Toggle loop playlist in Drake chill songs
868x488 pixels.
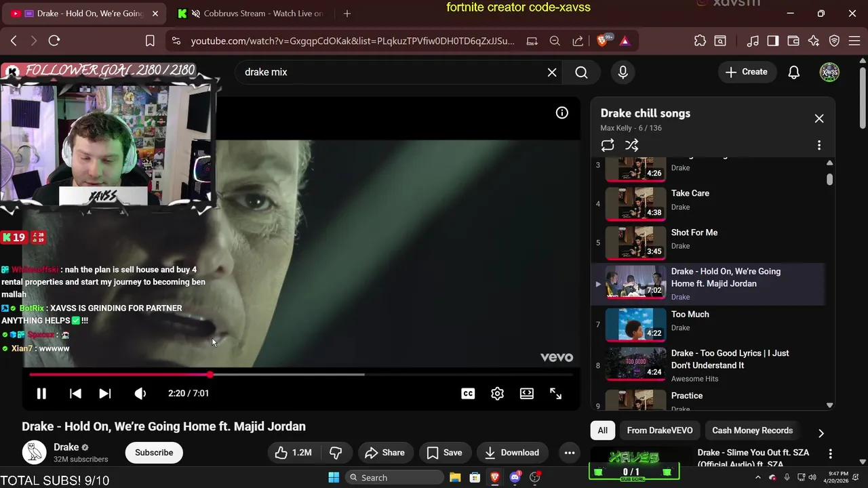point(608,145)
